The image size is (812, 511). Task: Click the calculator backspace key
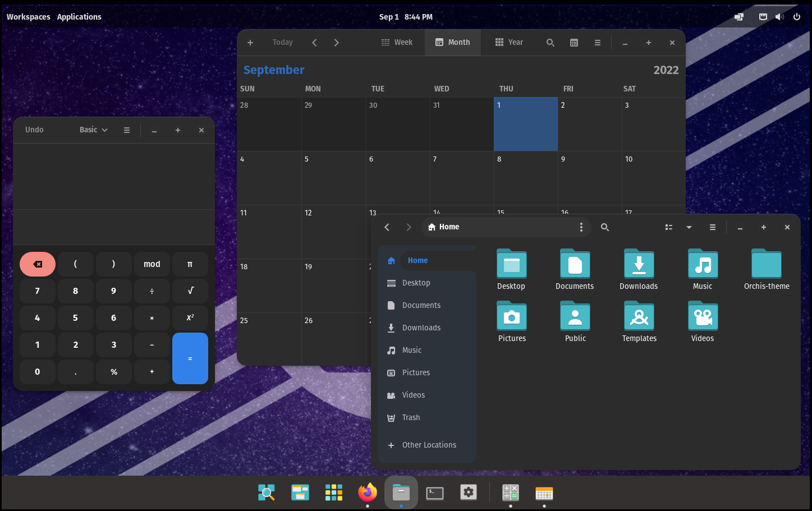tap(38, 264)
